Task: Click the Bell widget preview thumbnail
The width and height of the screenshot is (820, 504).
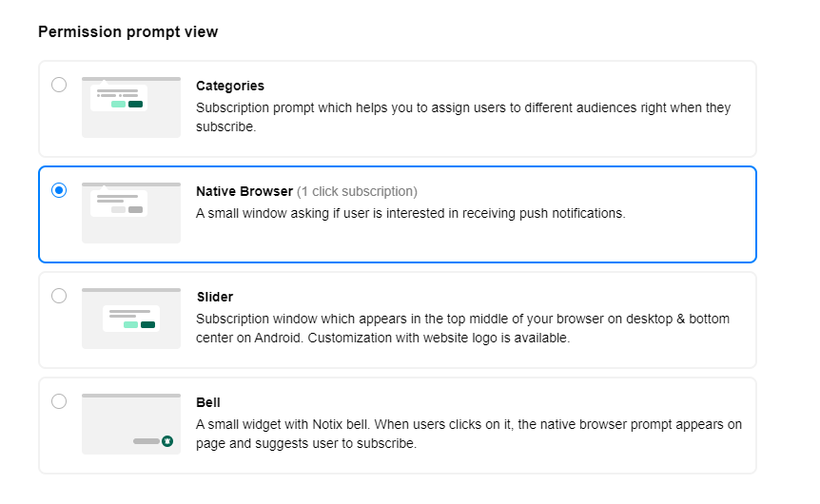Action: point(131,424)
